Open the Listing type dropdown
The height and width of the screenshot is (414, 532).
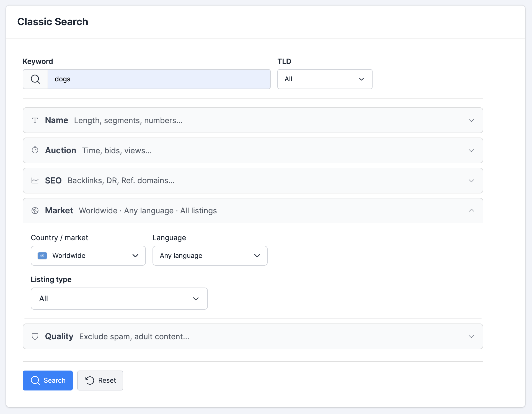(x=119, y=299)
